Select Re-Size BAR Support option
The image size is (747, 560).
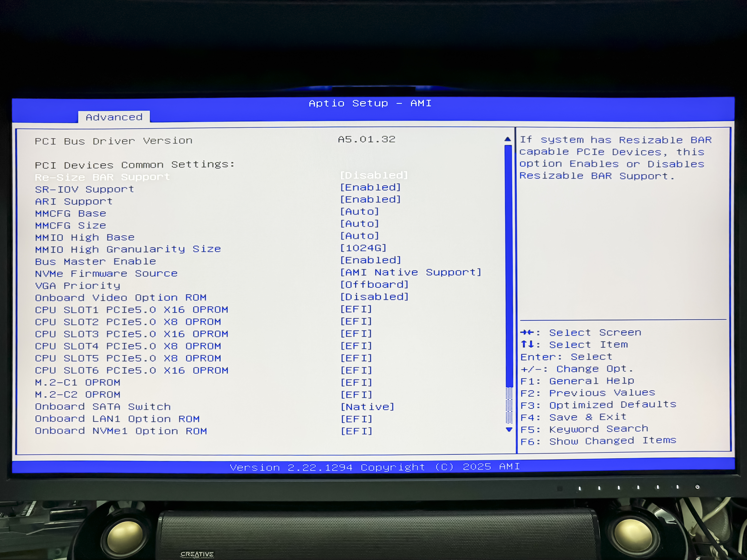click(102, 177)
